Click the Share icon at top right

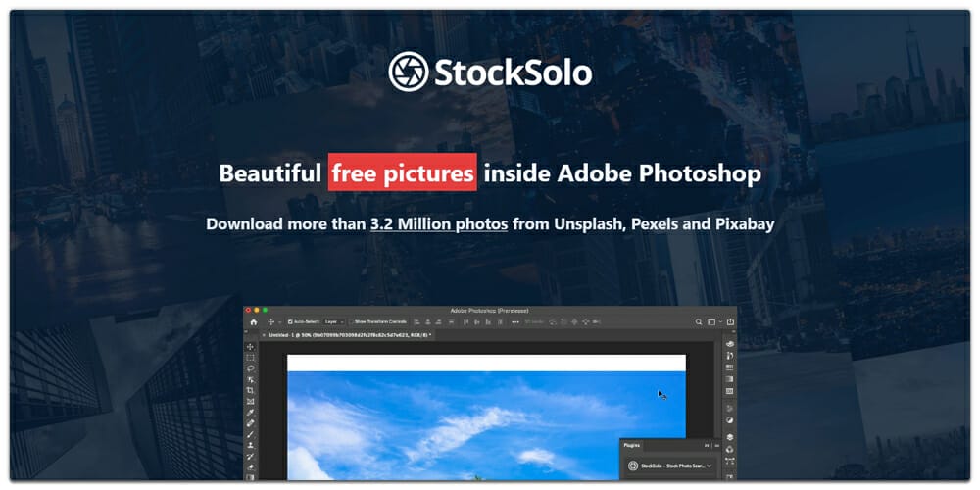pyautogui.click(x=731, y=321)
